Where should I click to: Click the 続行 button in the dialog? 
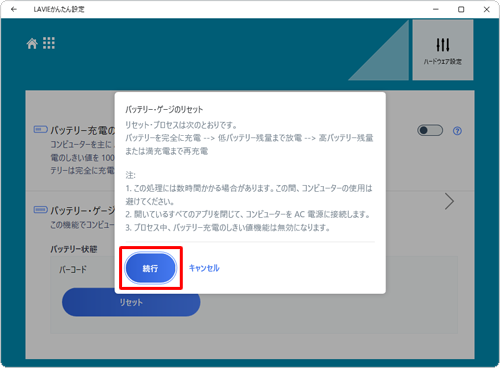point(150,268)
